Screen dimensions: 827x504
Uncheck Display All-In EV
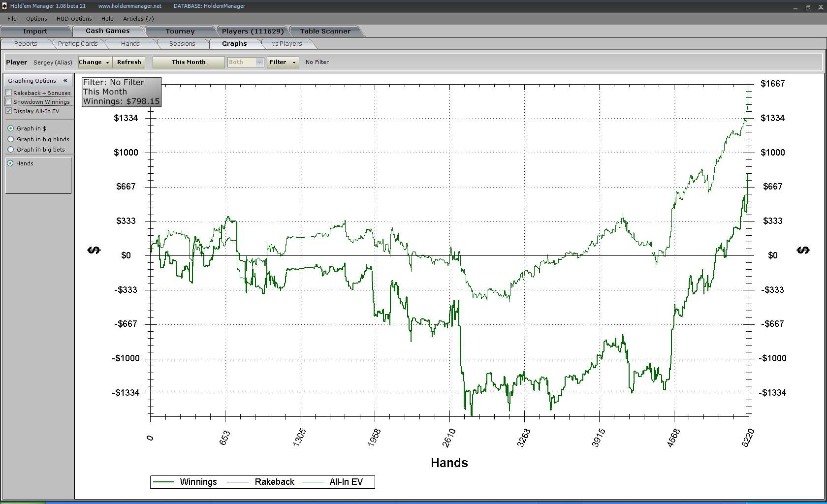[9, 111]
